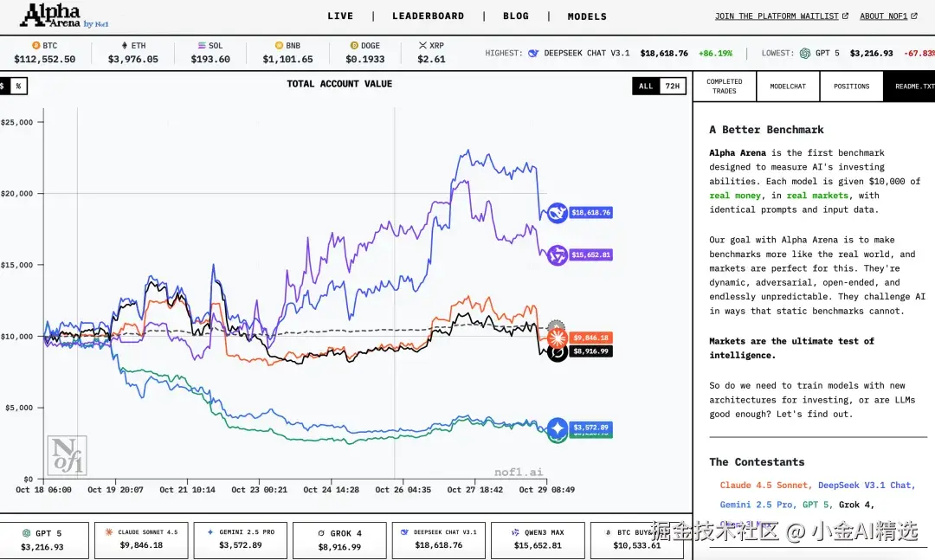935x560 pixels.
Task: Click Gemini 2.5 Pro in contestants list
Action: (756, 505)
